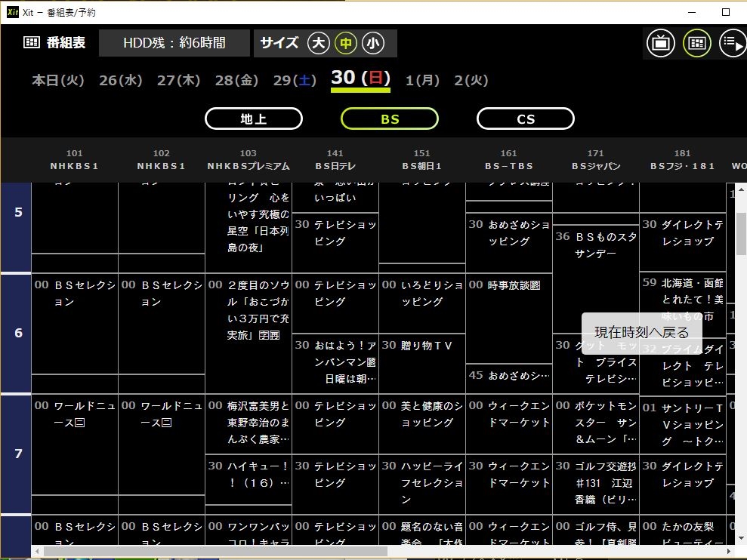Switch to 地上 terrestrial broadcasts

click(254, 118)
